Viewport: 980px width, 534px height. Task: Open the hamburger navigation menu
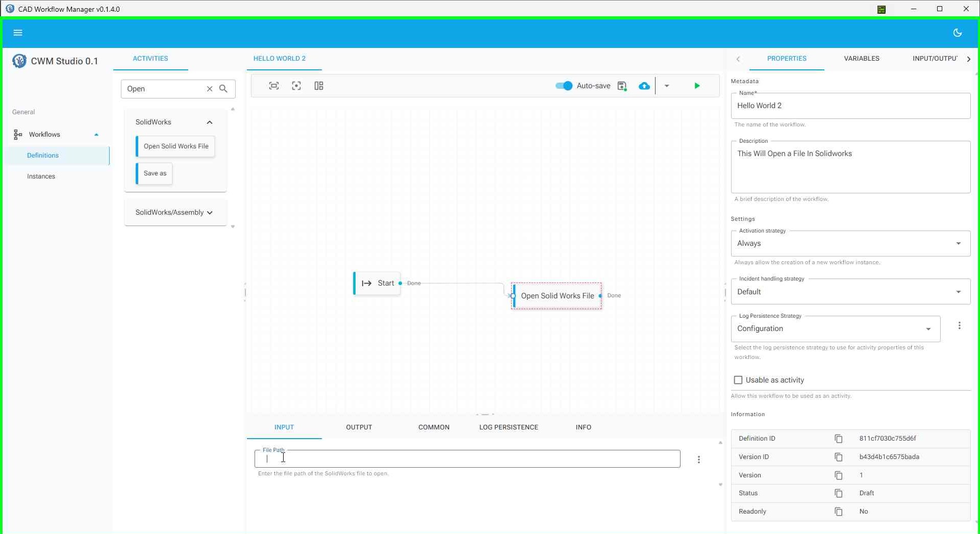(x=18, y=33)
